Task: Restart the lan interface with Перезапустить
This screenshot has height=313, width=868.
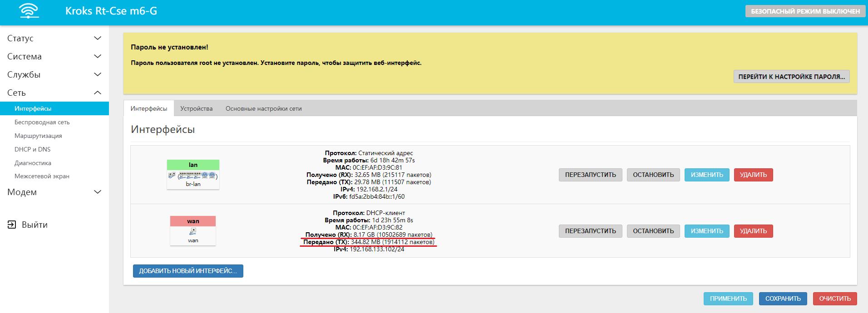Action: pos(590,175)
